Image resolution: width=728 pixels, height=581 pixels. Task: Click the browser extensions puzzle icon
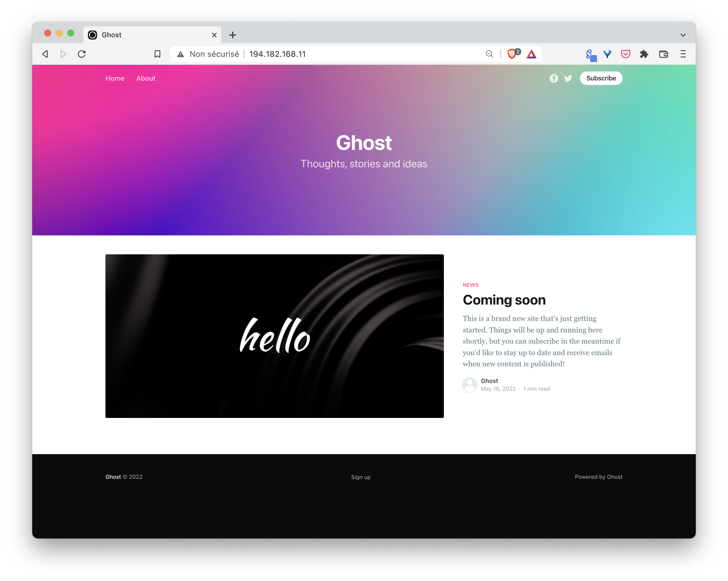point(646,54)
